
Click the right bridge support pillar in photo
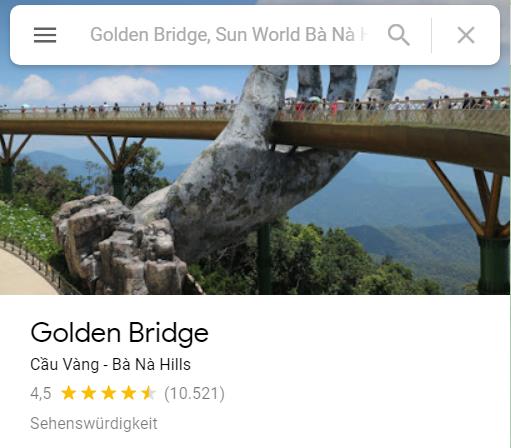tap(494, 263)
